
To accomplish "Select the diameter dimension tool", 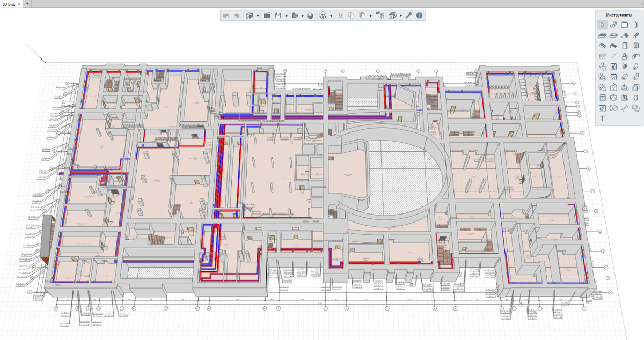I will [613, 107].
